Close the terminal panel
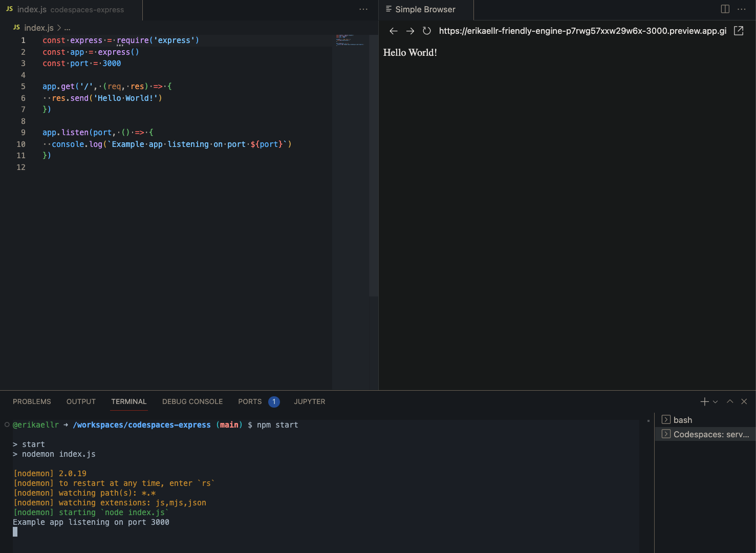This screenshot has width=756, height=553. [x=744, y=401]
